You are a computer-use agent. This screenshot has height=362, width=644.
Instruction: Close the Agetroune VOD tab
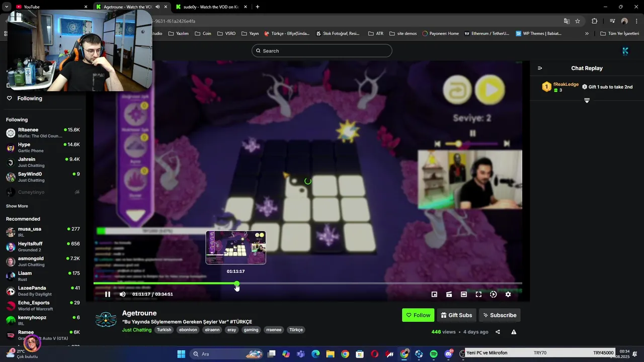point(166,7)
